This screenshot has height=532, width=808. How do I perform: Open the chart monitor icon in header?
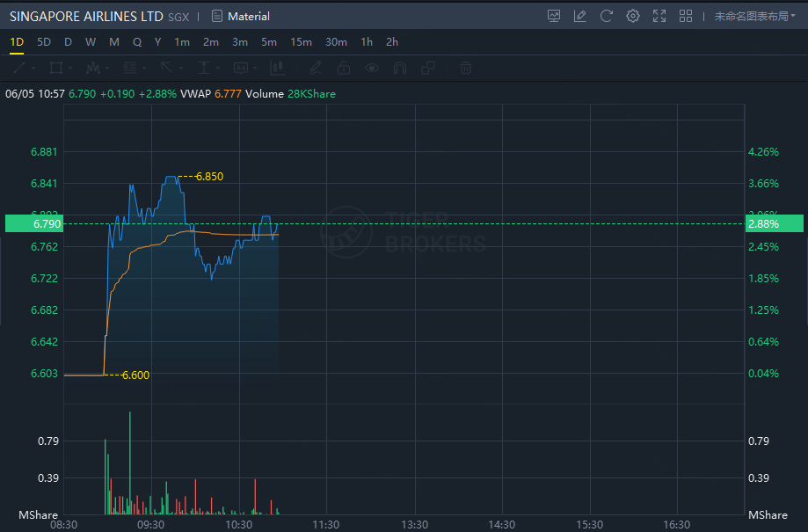pyautogui.click(x=554, y=16)
